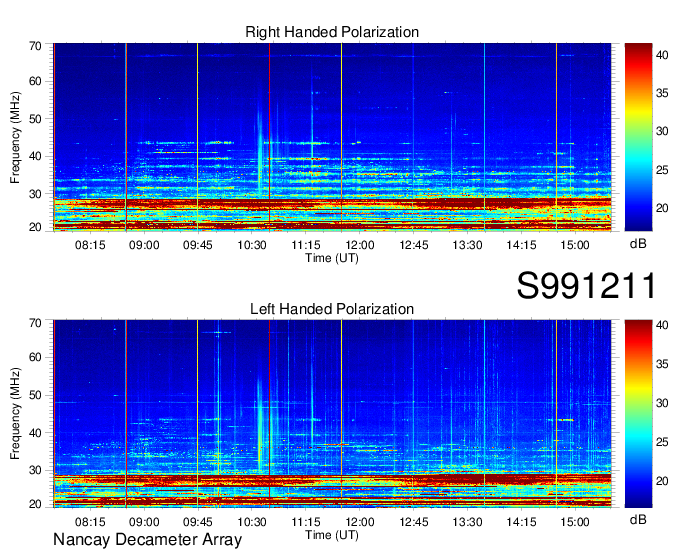The height and width of the screenshot is (552, 680).
Task: Click 11:15 tick under Left Handed plot
Action: click(306, 522)
